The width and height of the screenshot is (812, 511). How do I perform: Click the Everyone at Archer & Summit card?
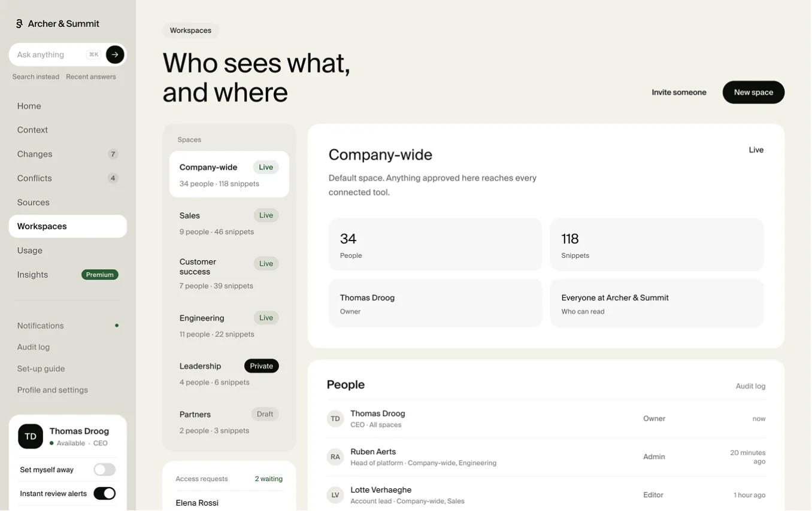click(x=657, y=303)
